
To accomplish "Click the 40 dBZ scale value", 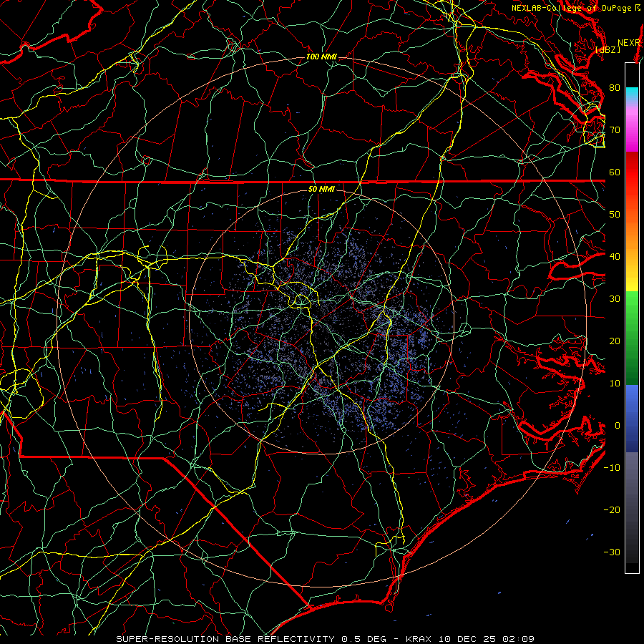I will pyautogui.click(x=615, y=256).
